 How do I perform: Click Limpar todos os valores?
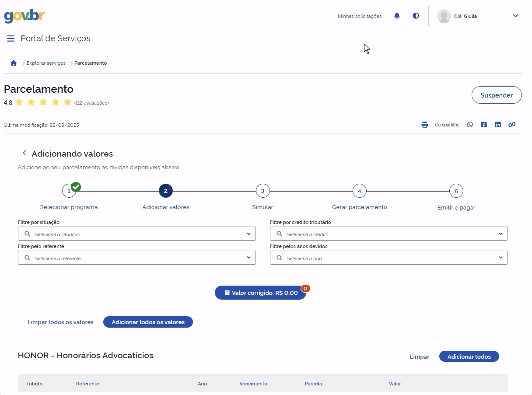60,322
